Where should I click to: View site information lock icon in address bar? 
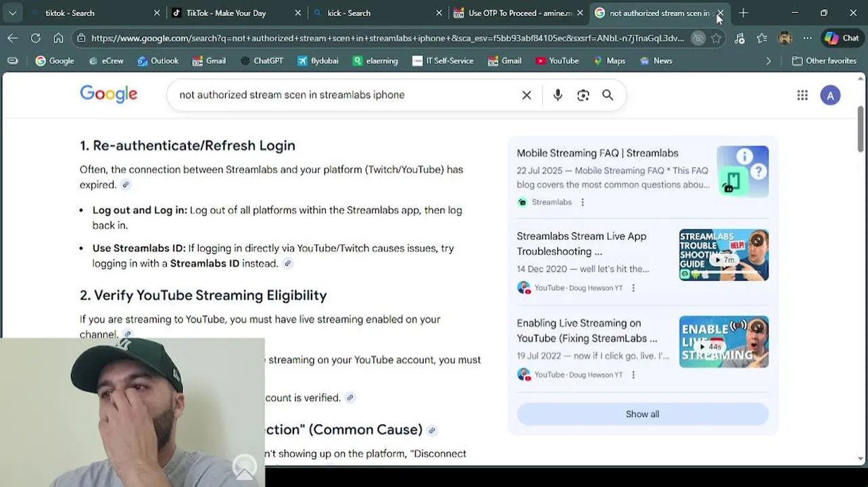pos(81,38)
